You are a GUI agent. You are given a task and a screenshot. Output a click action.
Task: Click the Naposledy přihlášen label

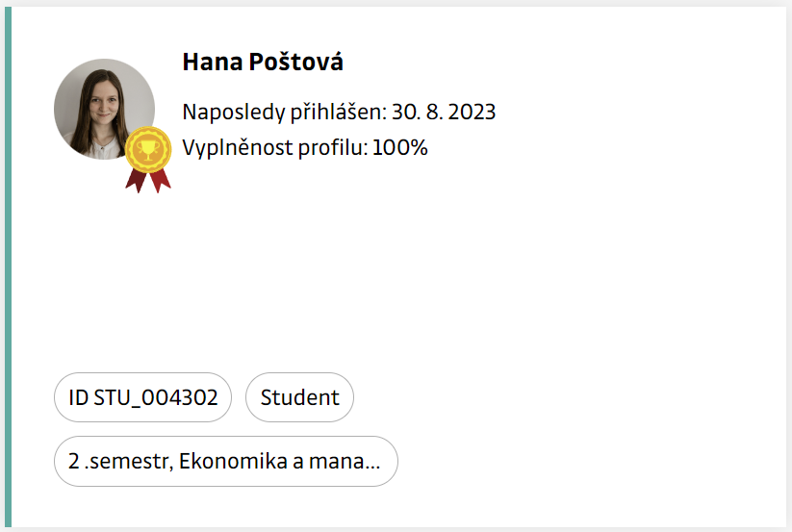pos(283,113)
